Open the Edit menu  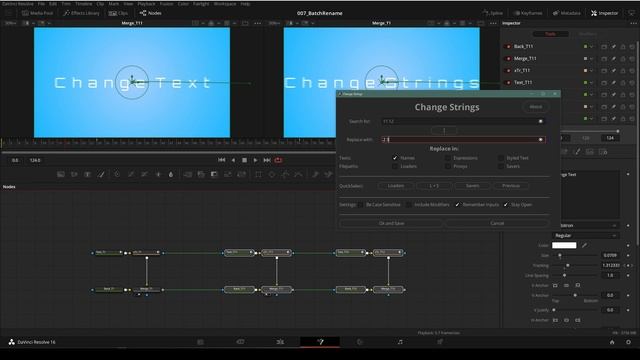[53, 4]
